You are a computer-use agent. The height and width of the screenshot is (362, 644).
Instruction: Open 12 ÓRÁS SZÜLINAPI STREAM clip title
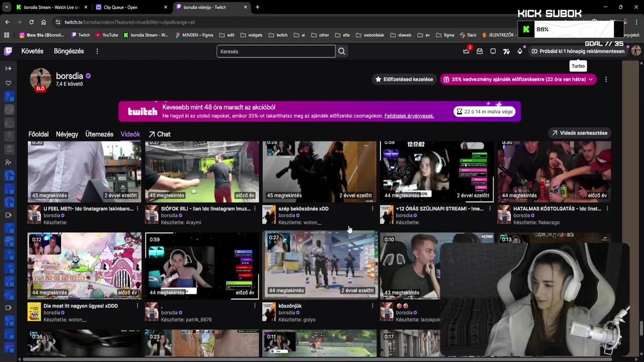(440, 209)
